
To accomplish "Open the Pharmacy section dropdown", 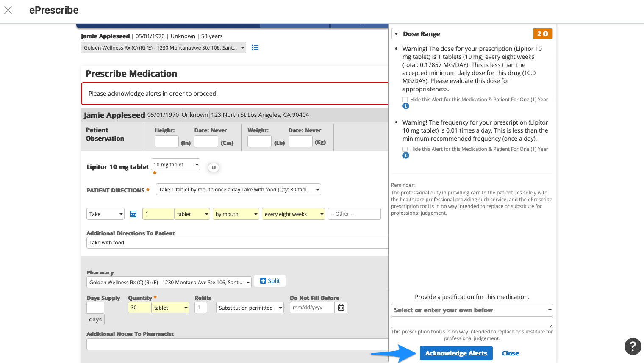I will [x=169, y=282].
